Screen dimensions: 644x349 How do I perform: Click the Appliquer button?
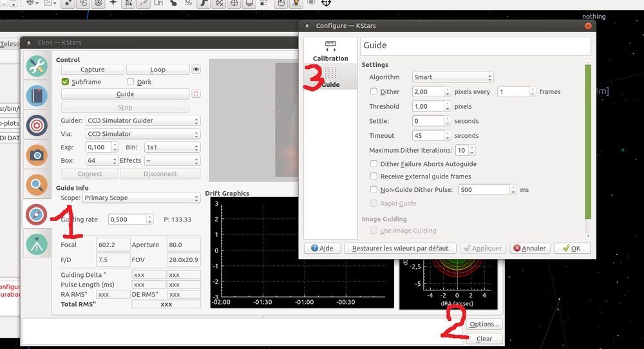pyautogui.click(x=483, y=248)
